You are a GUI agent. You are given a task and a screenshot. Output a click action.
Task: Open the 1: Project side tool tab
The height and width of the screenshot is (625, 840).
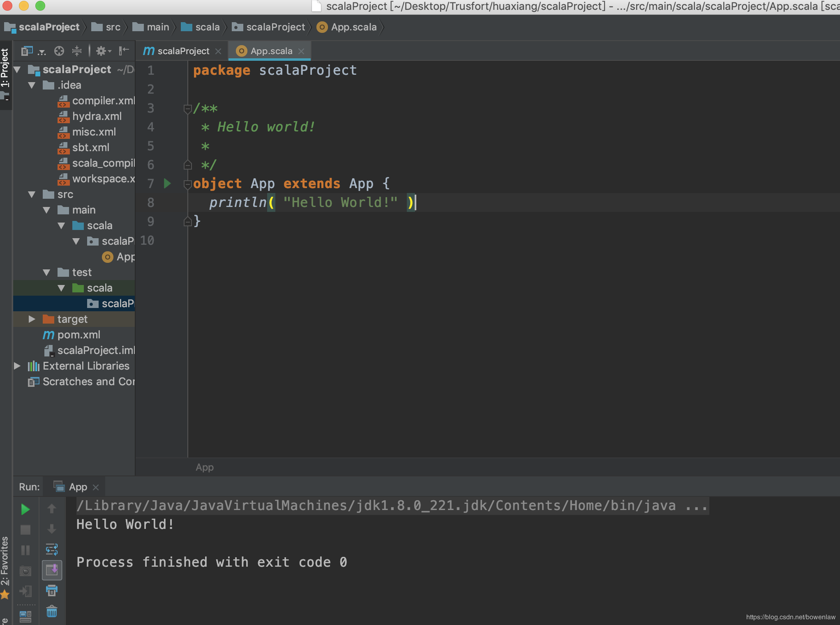tap(5, 75)
